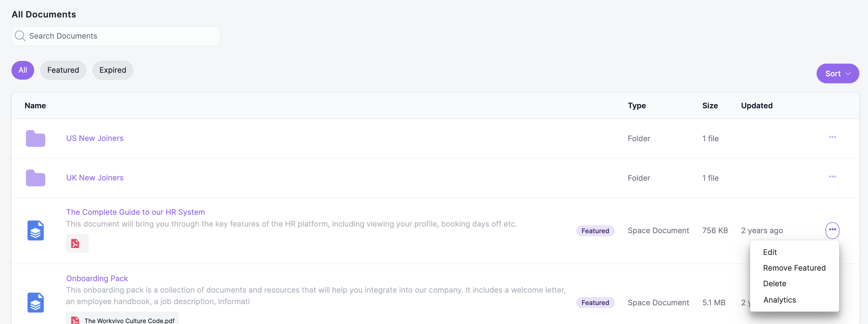Click the HR System guide description text
Image resolution: width=868 pixels, height=324 pixels.
click(x=291, y=224)
